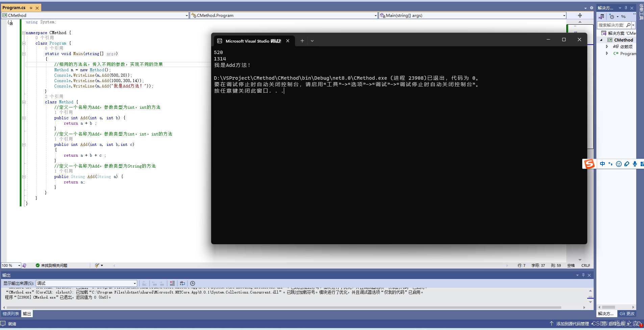Image resolution: width=644 pixels, height=330 pixels.
Task: Open the editor tab settings gear
Action: [x=591, y=8]
